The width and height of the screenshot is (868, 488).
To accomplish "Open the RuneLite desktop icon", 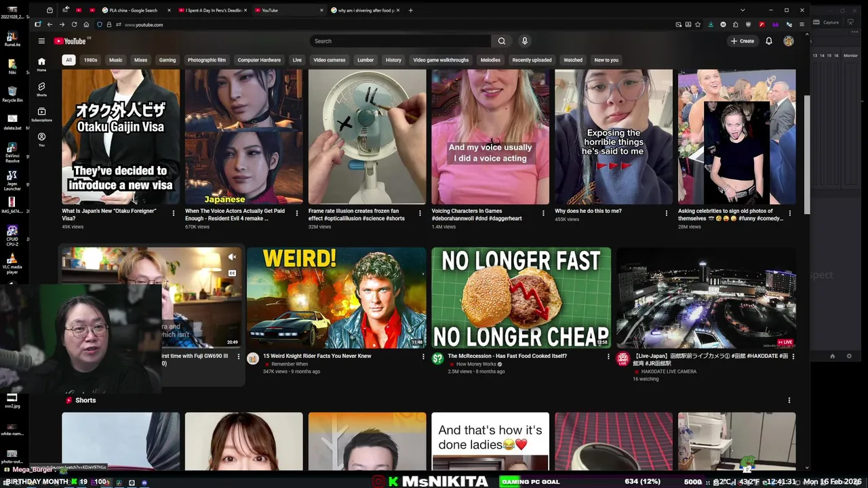I will point(12,38).
